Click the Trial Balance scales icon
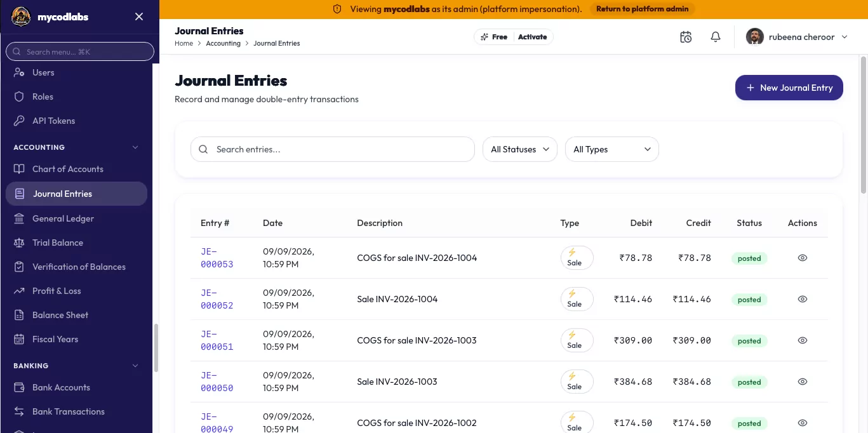Viewport: 868px width, 433px height. click(19, 243)
